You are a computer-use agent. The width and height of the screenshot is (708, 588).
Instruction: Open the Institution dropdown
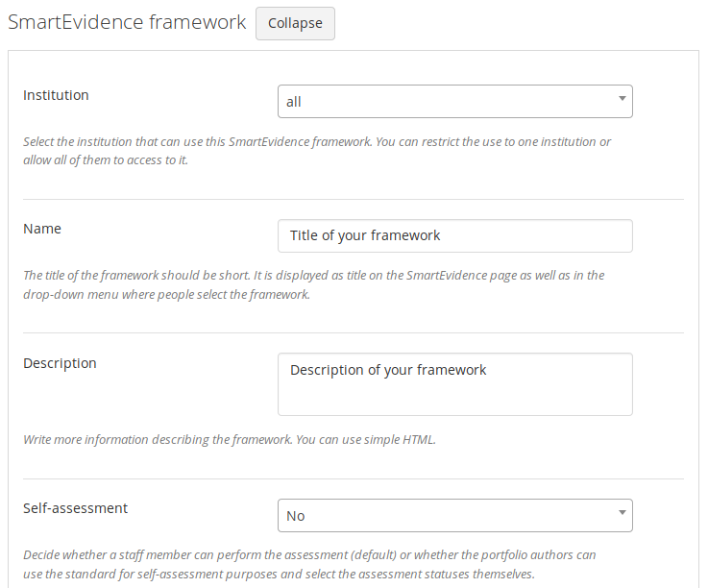pos(454,101)
